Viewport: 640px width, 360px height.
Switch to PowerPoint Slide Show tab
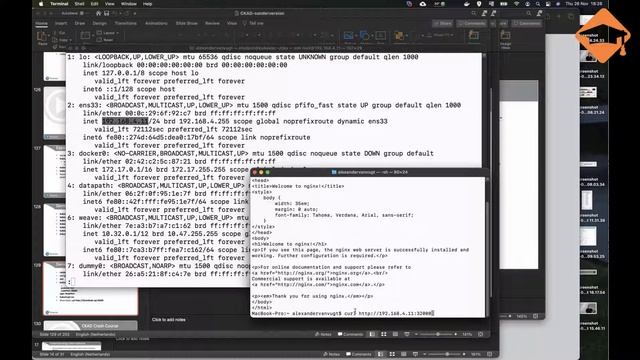(x=187, y=23)
